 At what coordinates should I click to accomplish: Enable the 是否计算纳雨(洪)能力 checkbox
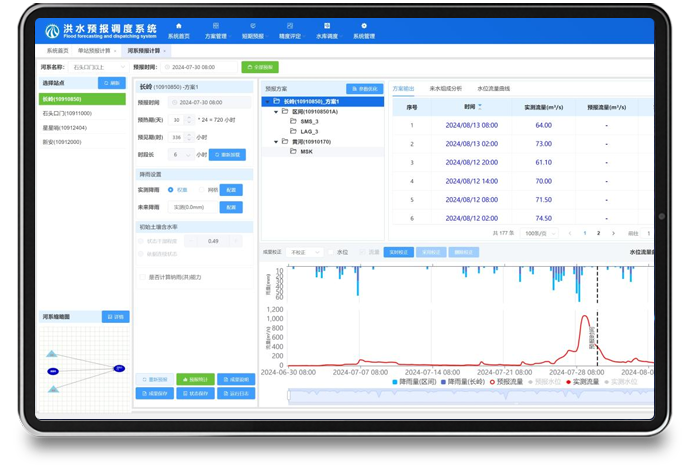141,277
